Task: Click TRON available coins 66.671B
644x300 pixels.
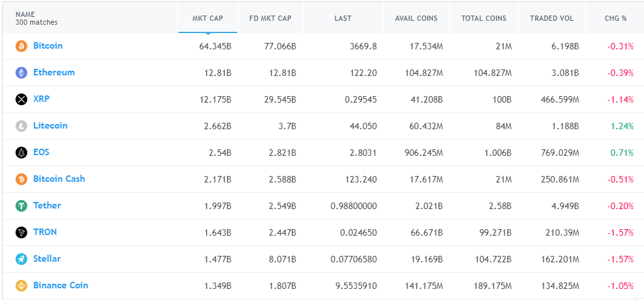Action: [x=427, y=233]
